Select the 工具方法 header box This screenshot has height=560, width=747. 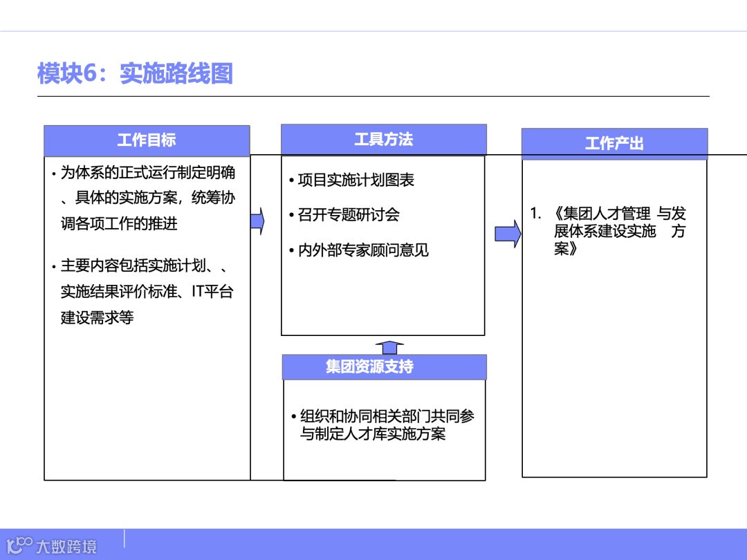pyautogui.click(x=383, y=139)
